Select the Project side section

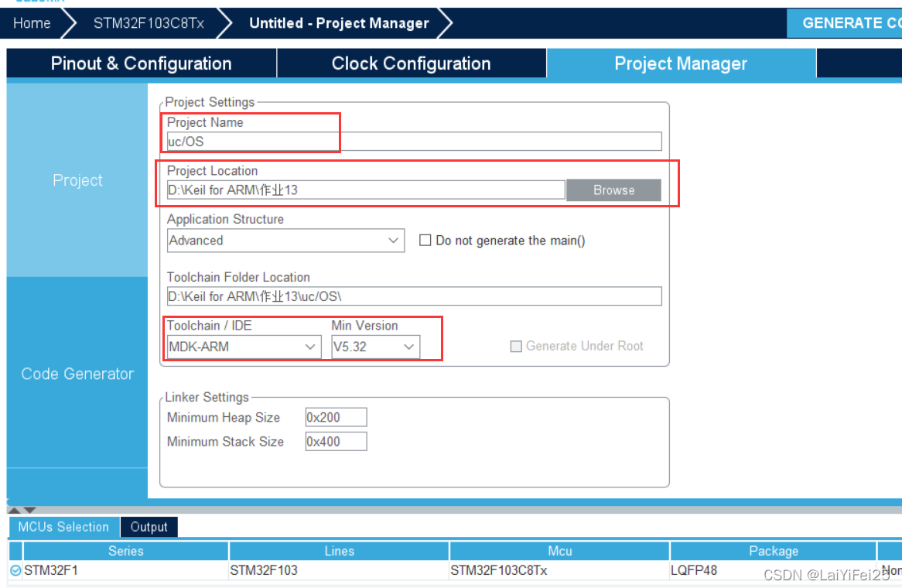(77, 180)
